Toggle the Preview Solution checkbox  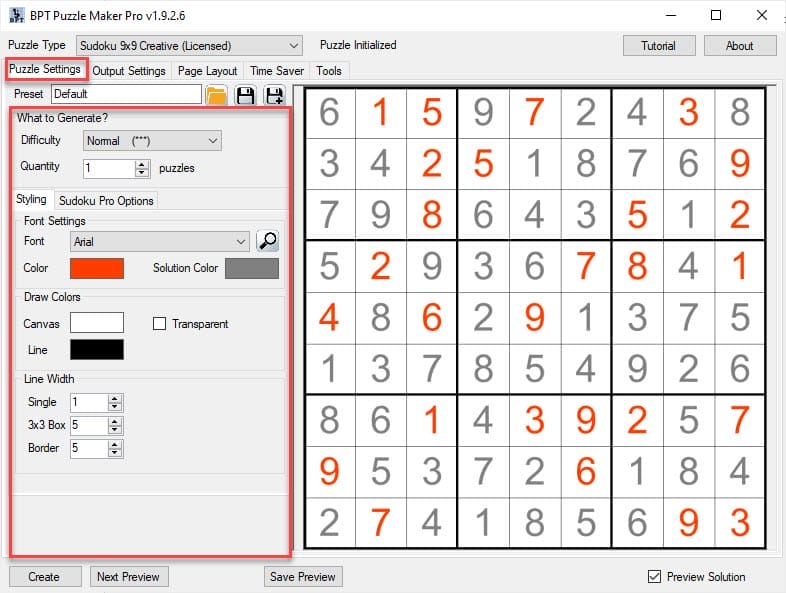(x=654, y=577)
